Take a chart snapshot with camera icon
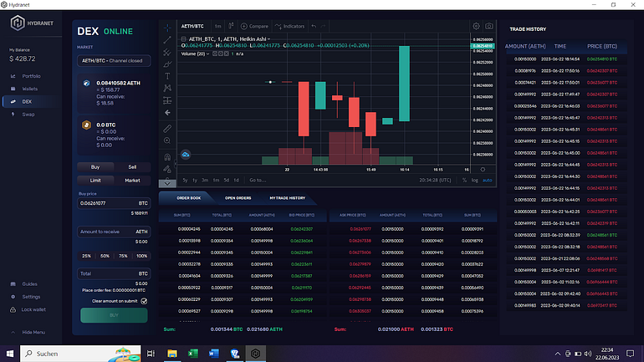644x362 pixels. (488, 26)
